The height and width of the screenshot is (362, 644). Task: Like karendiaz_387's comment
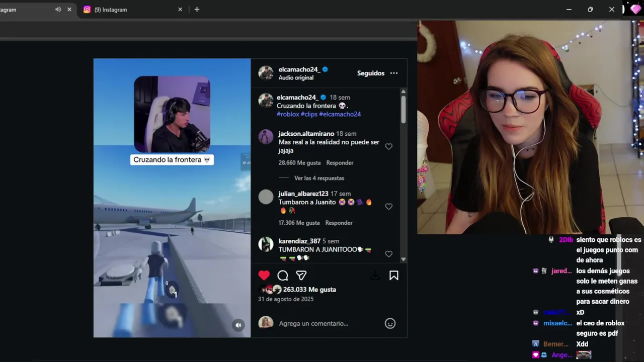coord(389,254)
